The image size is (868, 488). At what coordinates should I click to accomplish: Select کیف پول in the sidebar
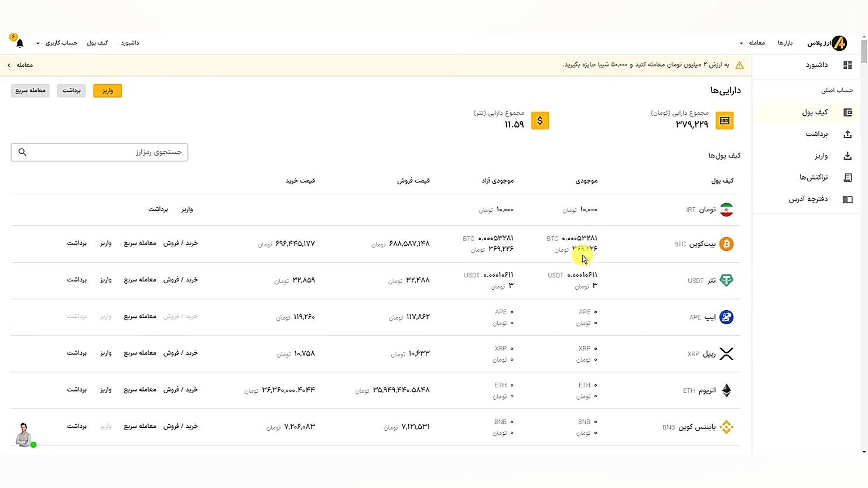pyautogui.click(x=815, y=112)
